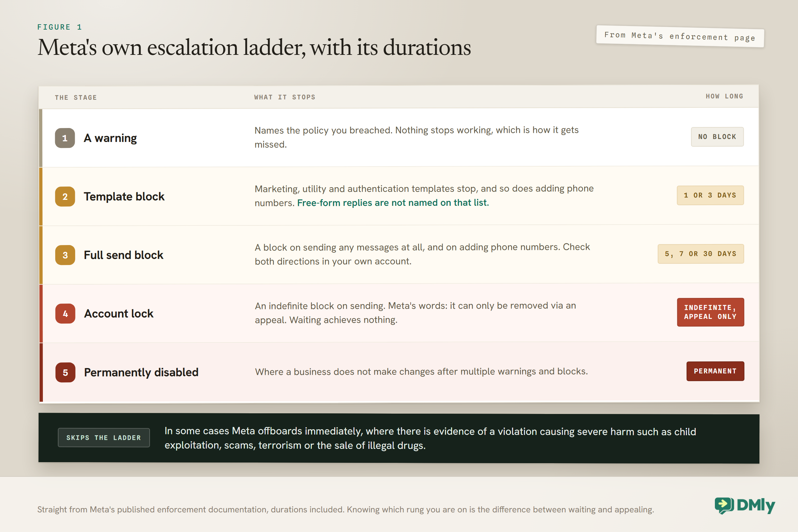This screenshot has width=798, height=532.
Task: Click the "Straight from Meta's published" footer caption
Action: (x=345, y=510)
